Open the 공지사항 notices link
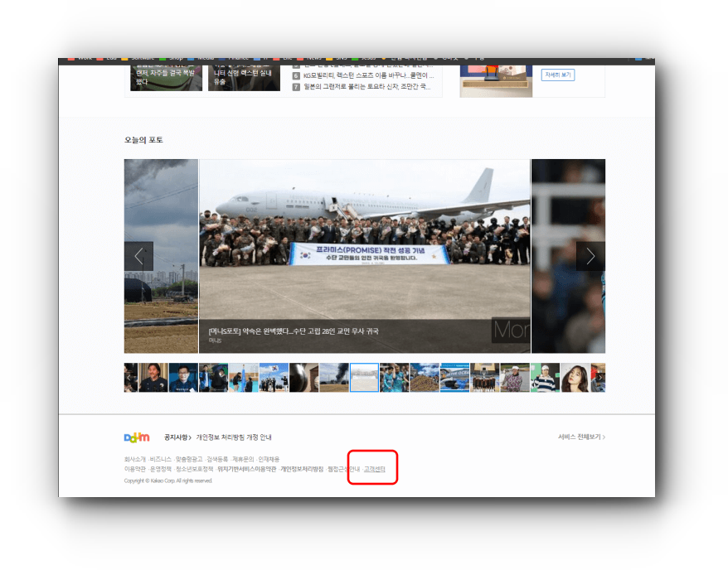 (x=177, y=437)
